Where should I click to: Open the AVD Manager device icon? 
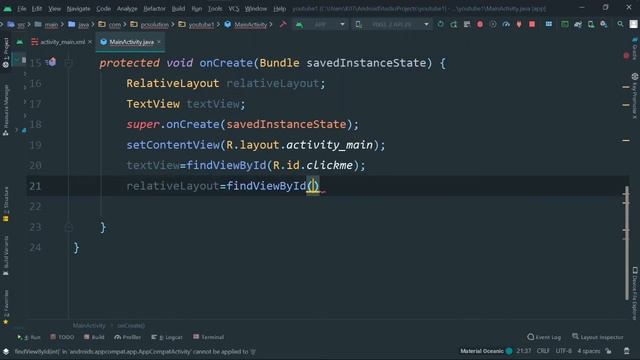[x=591, y=24]
